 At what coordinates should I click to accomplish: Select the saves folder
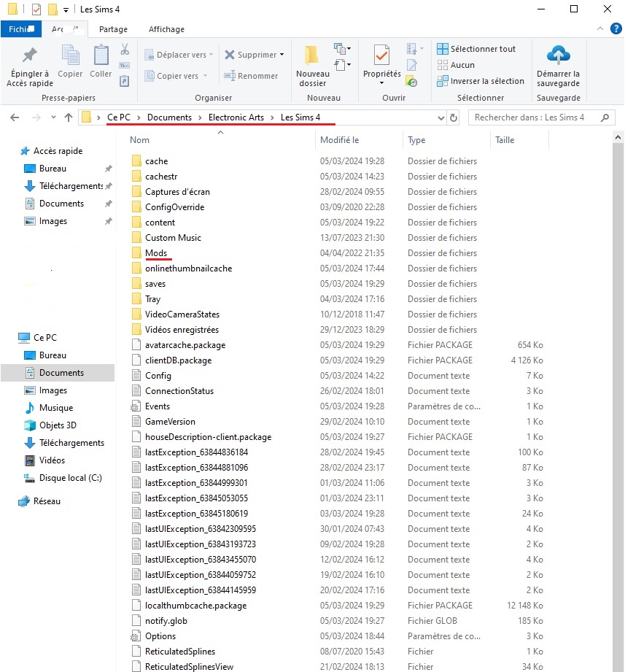148,284
